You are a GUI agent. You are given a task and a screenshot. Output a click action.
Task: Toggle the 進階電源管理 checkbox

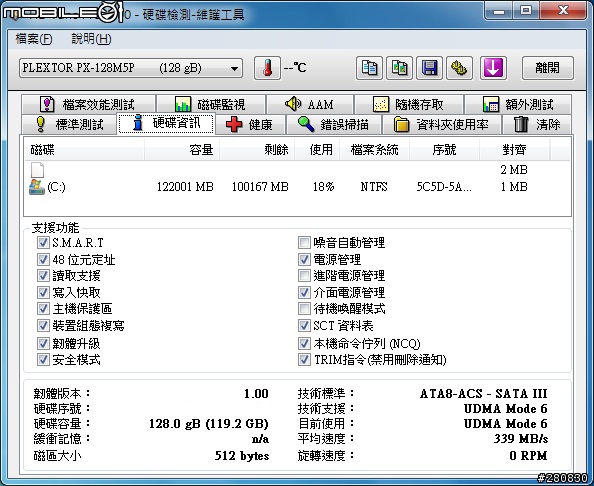(304, 275)
